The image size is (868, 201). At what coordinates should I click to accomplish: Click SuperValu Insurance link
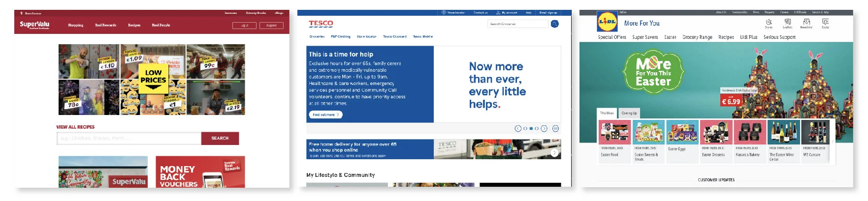[x=230, y=13]
